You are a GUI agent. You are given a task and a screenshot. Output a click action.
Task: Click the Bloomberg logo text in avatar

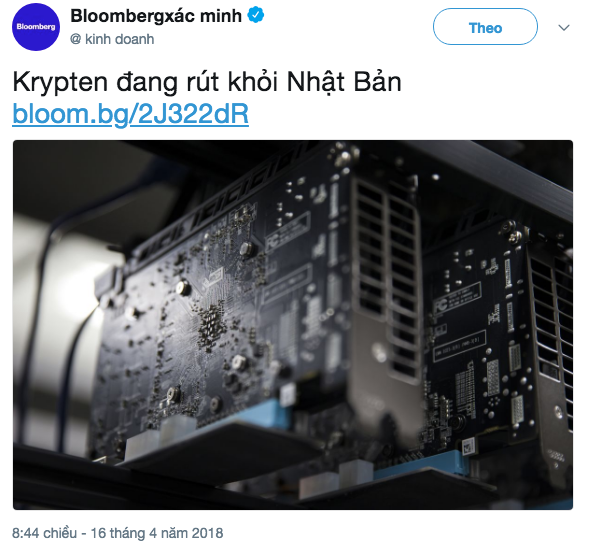click(36, 27)
